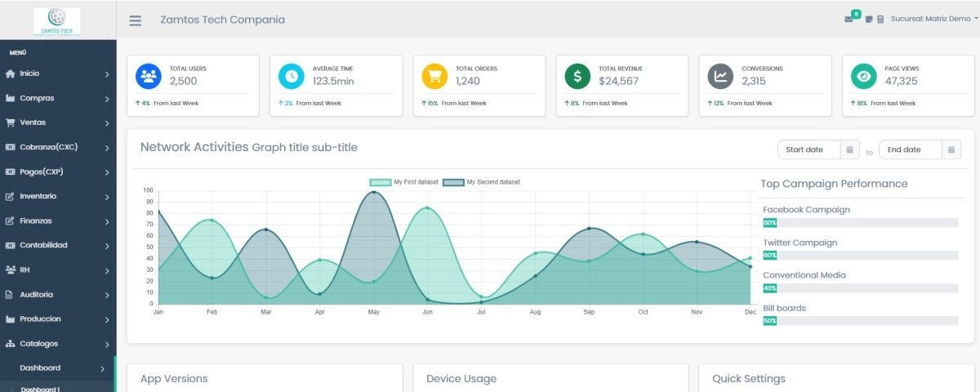Expand the Inicio chevron arrow
980x392 pixels.
click(x=107, y=75)
